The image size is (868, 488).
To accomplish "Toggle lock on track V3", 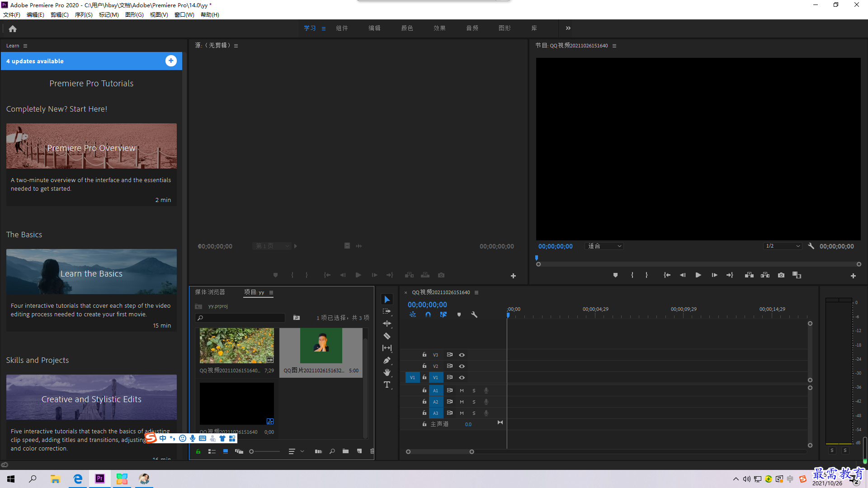I will pos(425,355).
